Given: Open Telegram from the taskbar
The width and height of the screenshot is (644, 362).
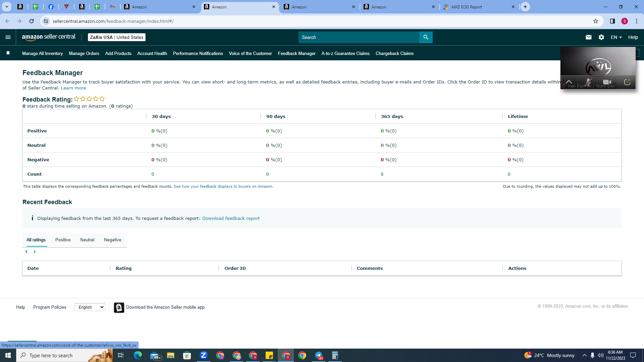Looking at the screenshot, I should pyautogui.click(x=319, y=355).
